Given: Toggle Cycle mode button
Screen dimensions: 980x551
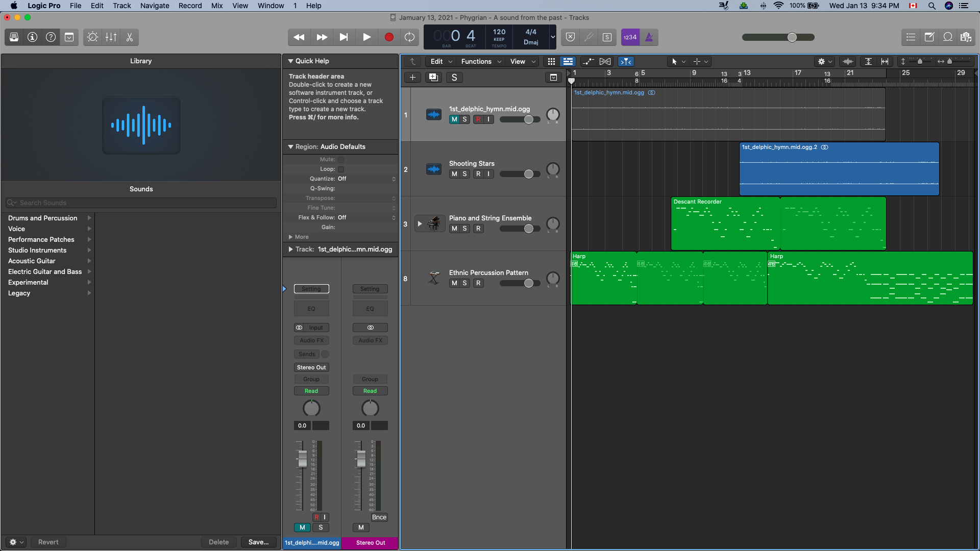Looking at the screenshot, I should pos(409,37).
